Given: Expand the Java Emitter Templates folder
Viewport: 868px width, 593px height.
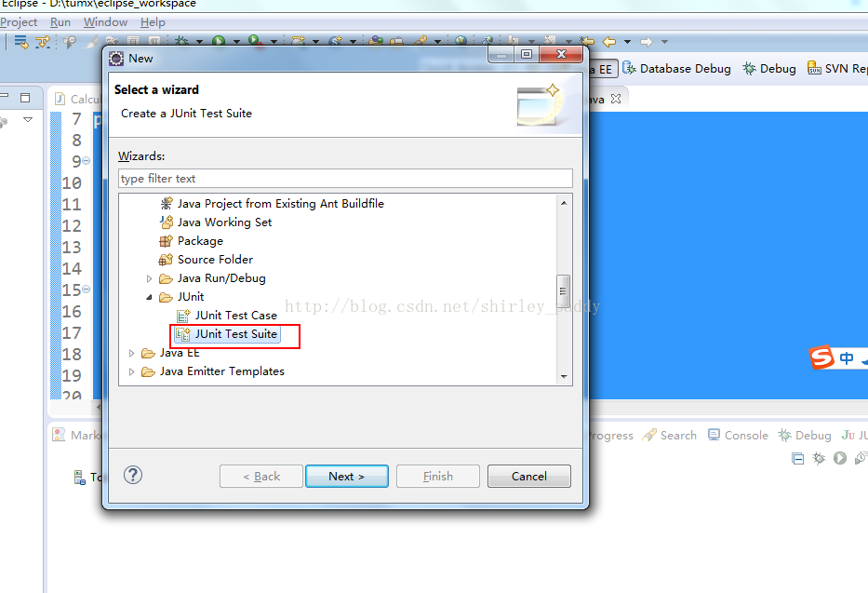Looking at the screenshot, I should click(131, 372).
